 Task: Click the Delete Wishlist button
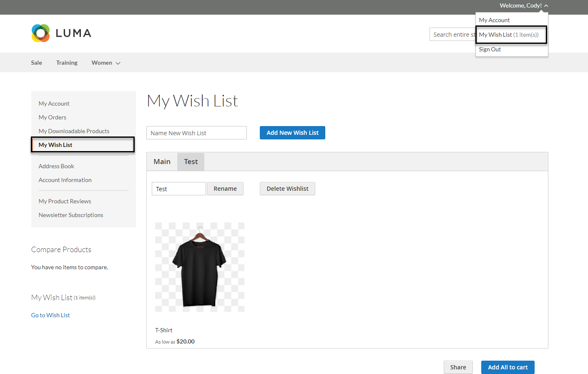pyautogui.click(x=287, y=189)
